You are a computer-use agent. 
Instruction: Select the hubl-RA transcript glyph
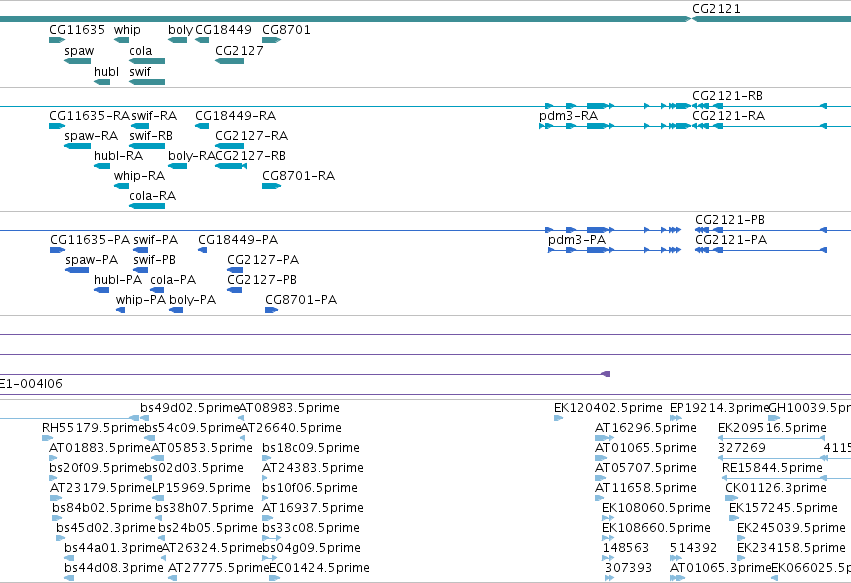pyautogui.click(x=102, y=166)
